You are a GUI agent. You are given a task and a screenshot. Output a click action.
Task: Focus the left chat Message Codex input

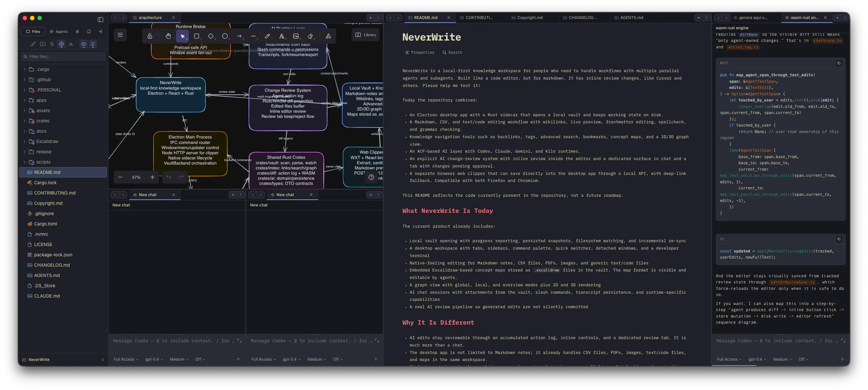pyautogui.click(x=173, y=341)
